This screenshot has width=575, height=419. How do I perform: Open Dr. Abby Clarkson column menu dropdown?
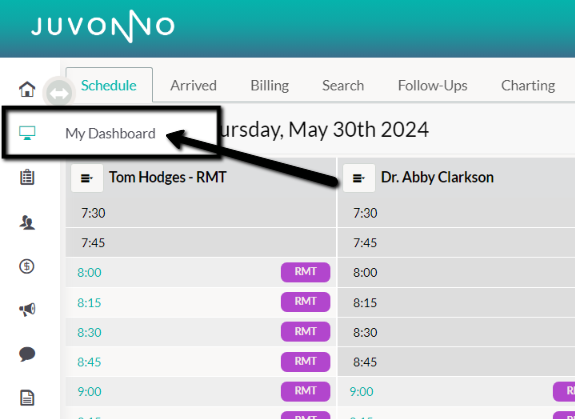(359, 178)
